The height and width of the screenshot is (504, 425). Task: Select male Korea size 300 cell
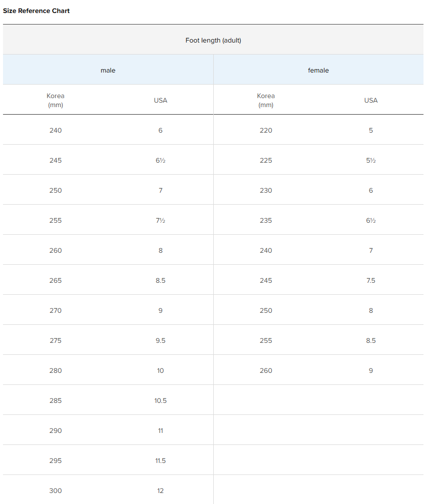point(56,490)
